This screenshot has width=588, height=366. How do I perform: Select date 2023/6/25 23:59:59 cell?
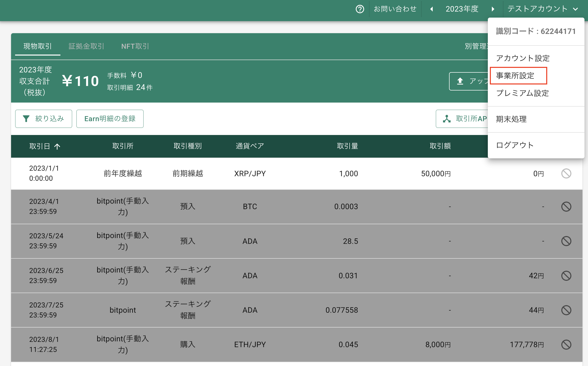pyautogui.click(x=46, y=276)
